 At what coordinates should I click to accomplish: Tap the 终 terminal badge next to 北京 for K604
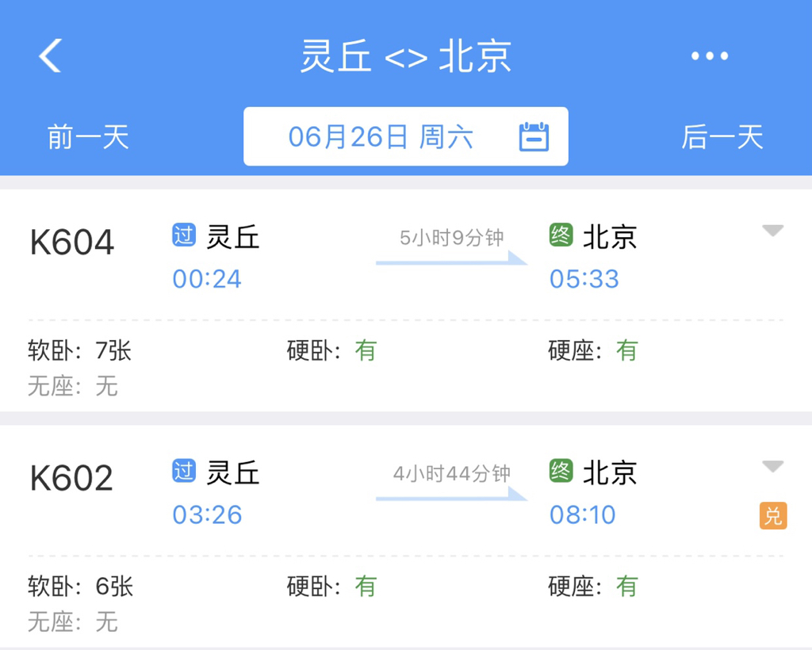tap(560, 236)
